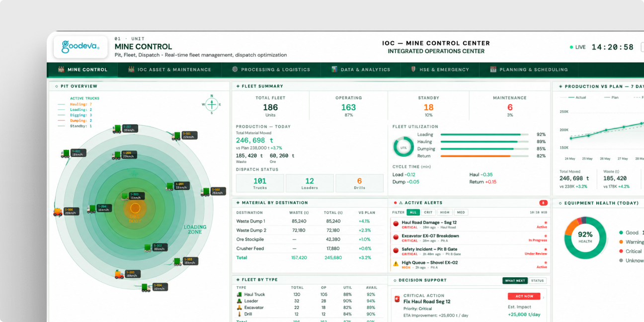Switch Decision Support to Status
The height and width of the screenshot is (322, 644).
pos(537,280)
